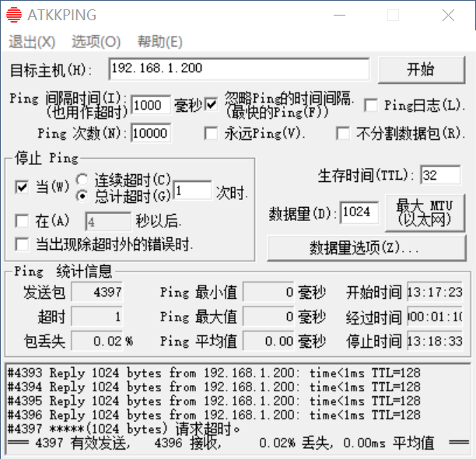The width and height of the screenshot is (476, 459).
Task: Open the 选项(O) menu
Action: pyautogui.click(x=96, y=41)
